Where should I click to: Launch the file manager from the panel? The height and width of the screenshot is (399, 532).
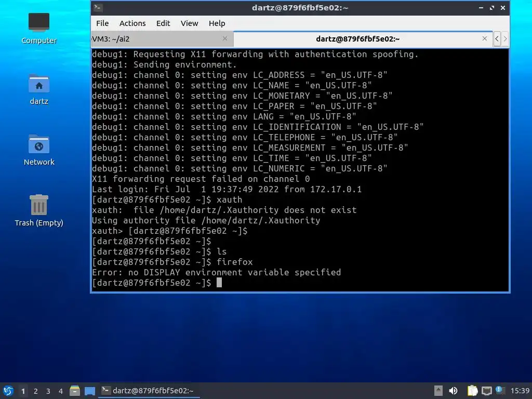click(75, 391)
